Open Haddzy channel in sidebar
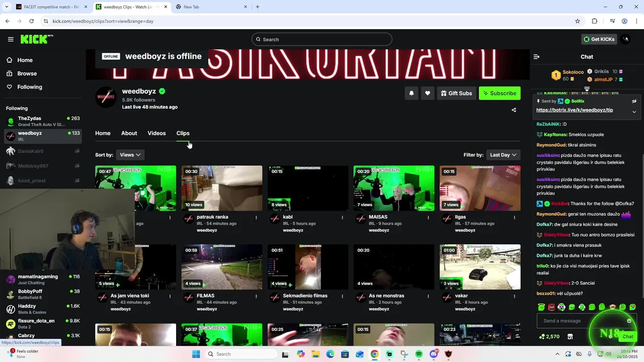This screenshot has width=644, height=362. (43, 309)
